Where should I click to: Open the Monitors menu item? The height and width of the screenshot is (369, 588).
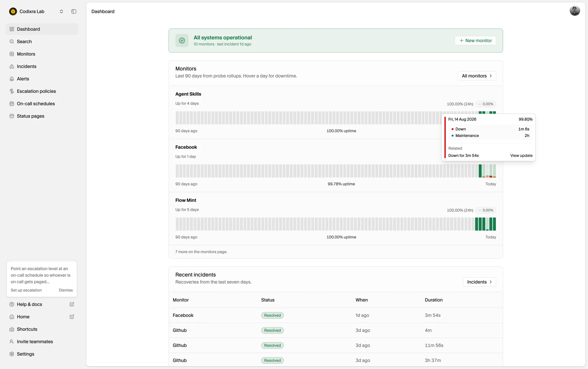click(x=42, y=54)
